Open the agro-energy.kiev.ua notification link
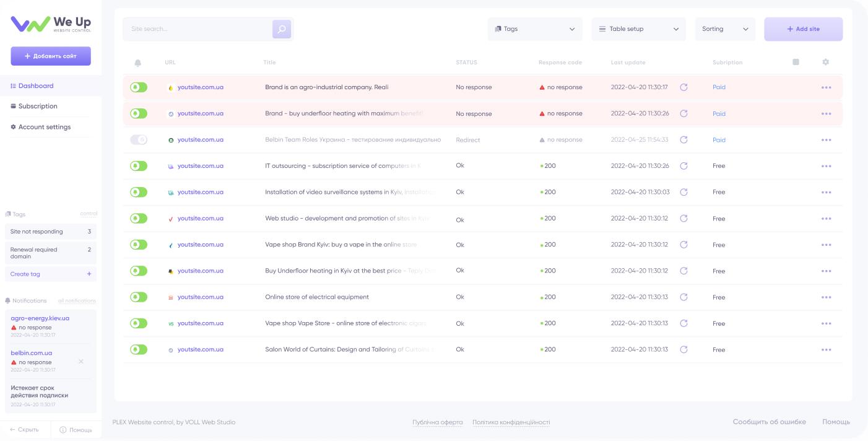Image resolution: width=868 pixels, height=441 pixels. click(x=40, y=318)
